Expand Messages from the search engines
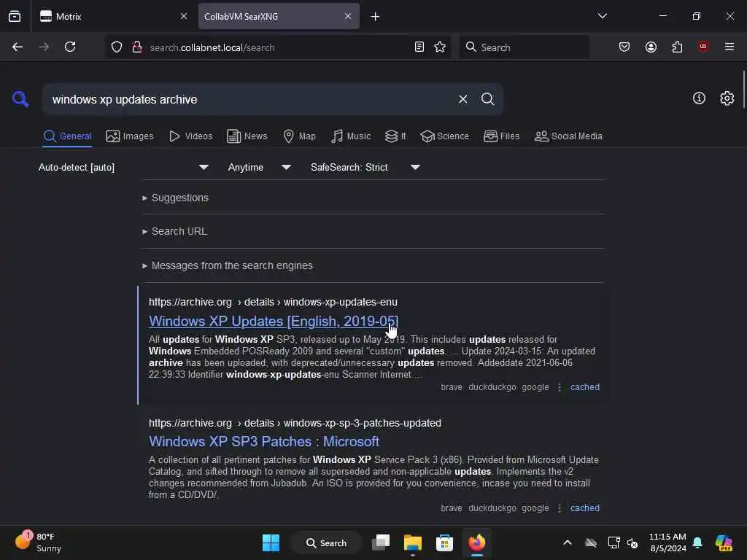The height and width of the screenshot is (560, 747). tap(228, 265)
